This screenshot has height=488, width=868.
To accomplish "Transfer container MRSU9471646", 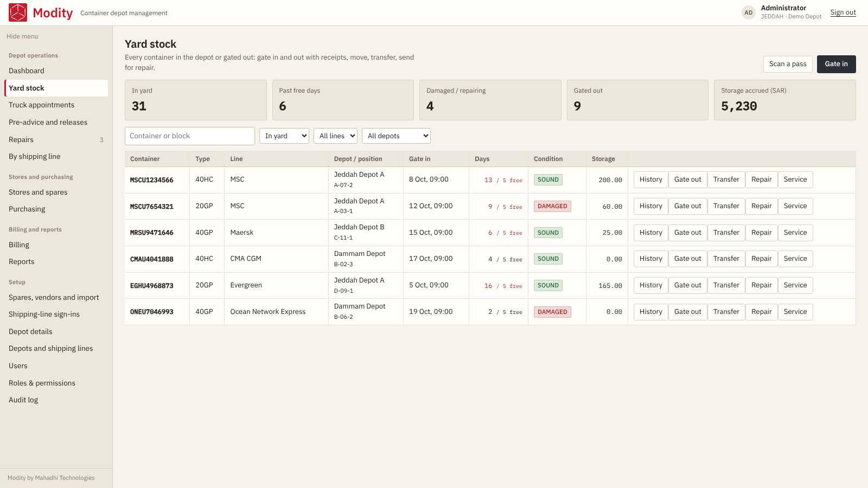I will (x=726, y=233).
